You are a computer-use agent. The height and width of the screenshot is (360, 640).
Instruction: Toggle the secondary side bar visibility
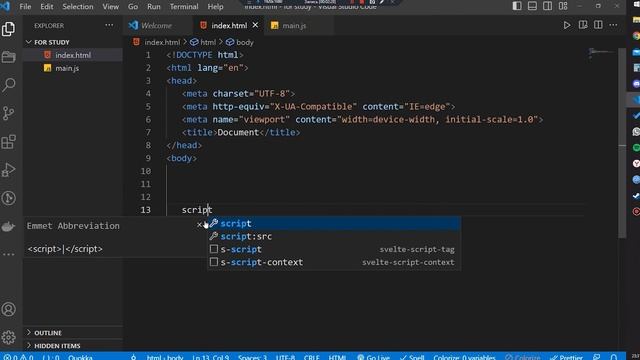pyautogui.click(x=548, y=6)
